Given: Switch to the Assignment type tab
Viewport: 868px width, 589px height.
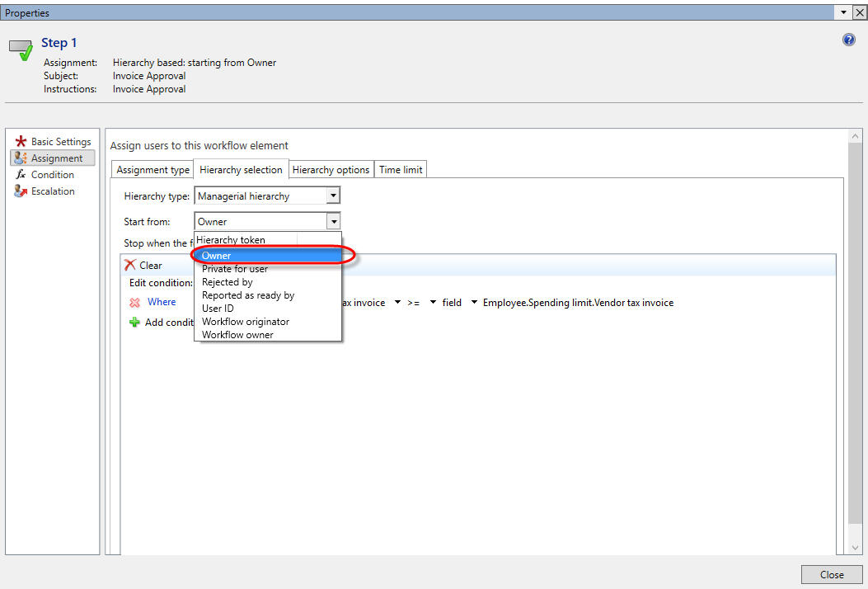Looking at the screenshot, I should pyautogui.click(x=152, y=169).
